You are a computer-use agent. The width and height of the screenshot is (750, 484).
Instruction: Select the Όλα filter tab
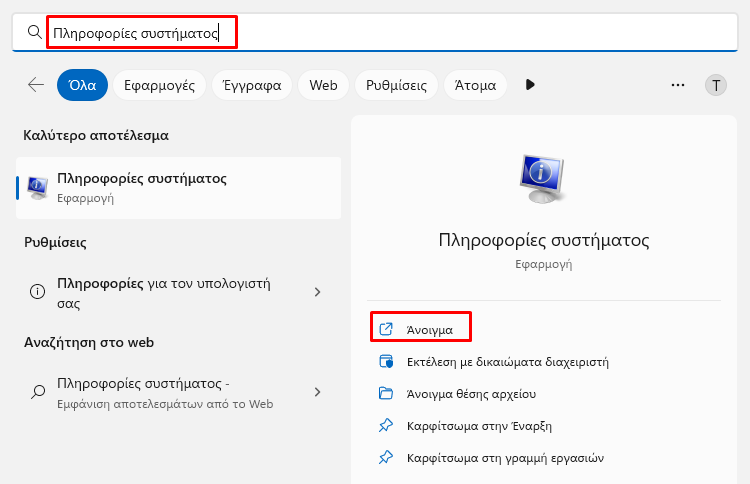pos(82,85)
